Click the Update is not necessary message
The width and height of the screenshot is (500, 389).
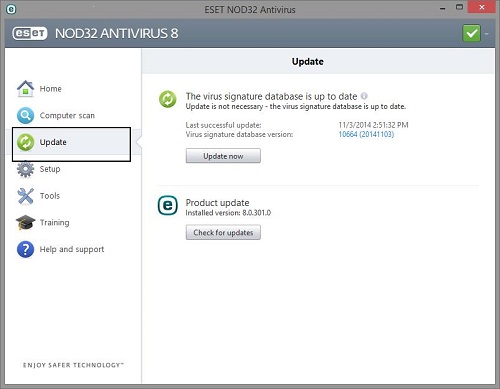tap(296, 107)
